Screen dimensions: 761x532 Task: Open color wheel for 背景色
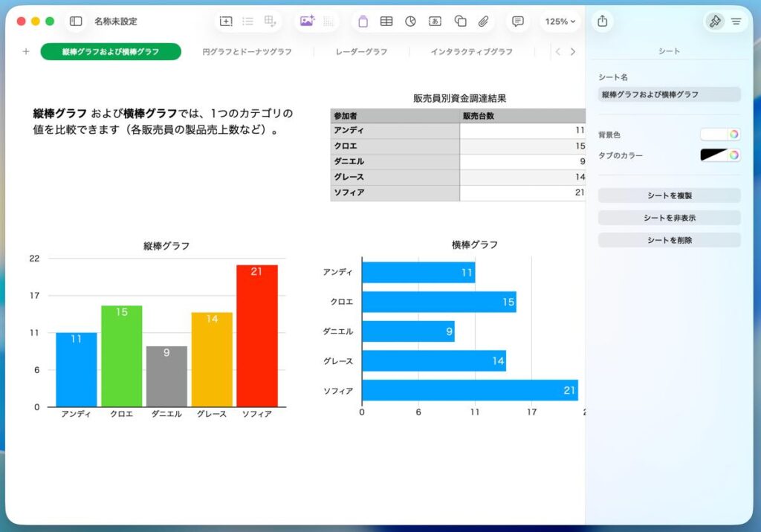(x=734, y=134)
